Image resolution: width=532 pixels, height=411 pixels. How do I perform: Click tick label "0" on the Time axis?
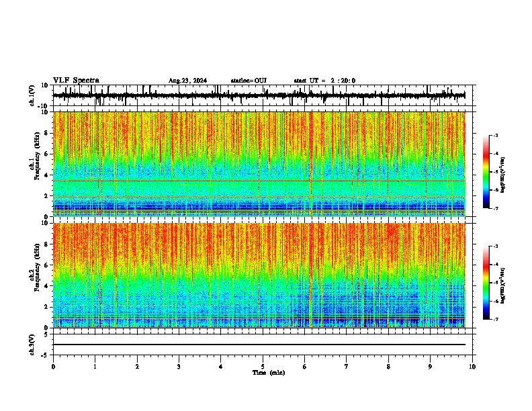pyautogui.click(x=53, y=367)
